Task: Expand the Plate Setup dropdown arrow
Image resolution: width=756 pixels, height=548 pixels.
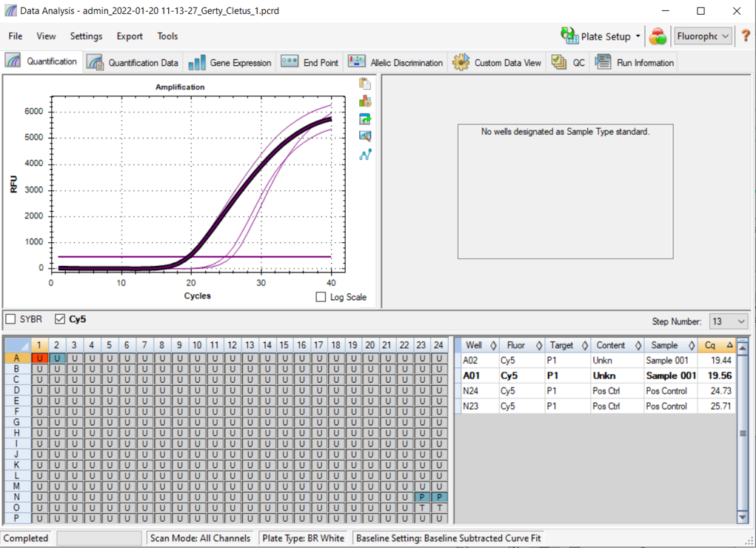Action: pos(638,36)
